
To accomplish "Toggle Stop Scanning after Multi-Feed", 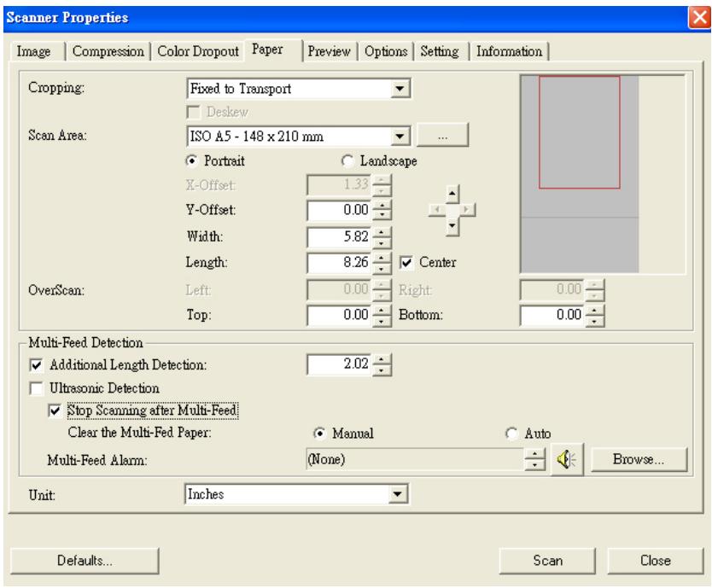I will pos(55,411).
